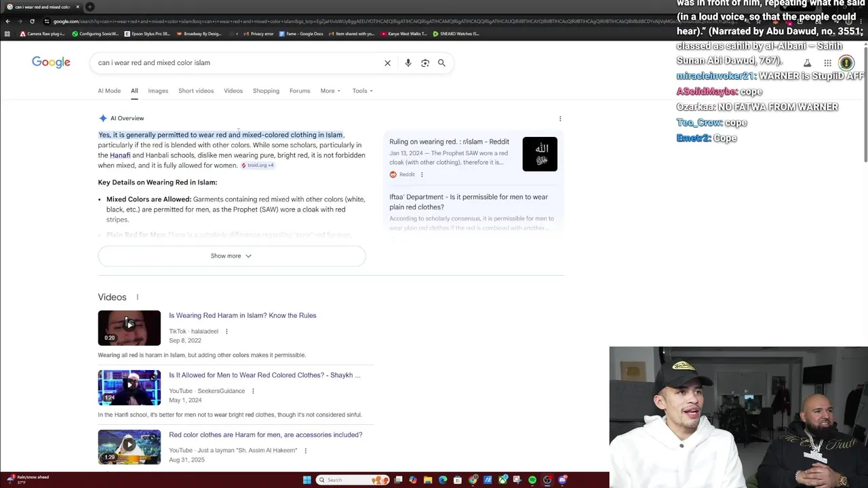Switch to the Shopping tab
Screen dimensions: 868x488
point(266,91)
